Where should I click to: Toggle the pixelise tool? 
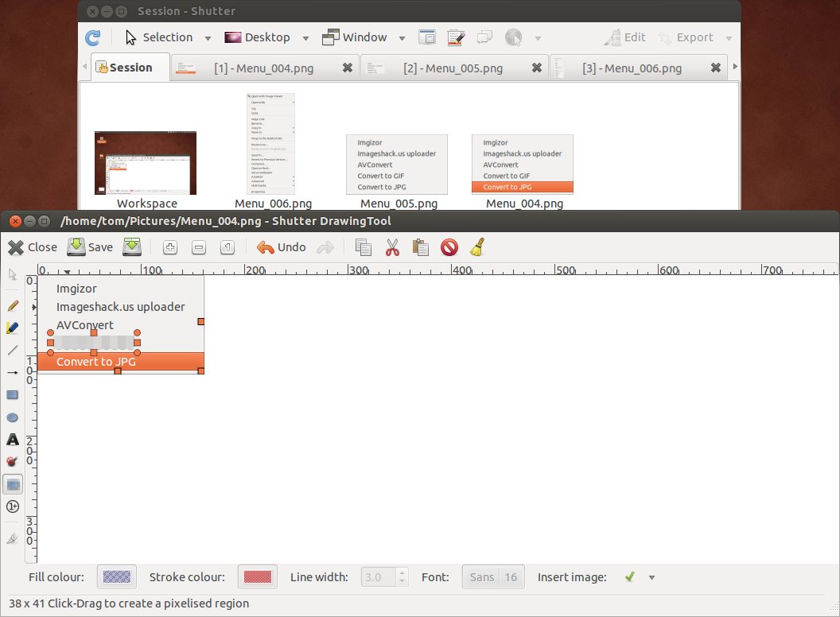click(13, 484)
